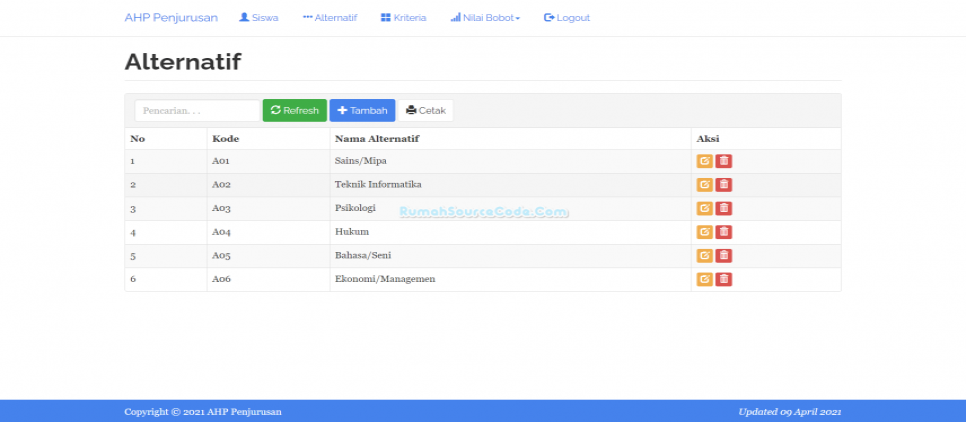Select the code cell A05

tap(221, 256)
